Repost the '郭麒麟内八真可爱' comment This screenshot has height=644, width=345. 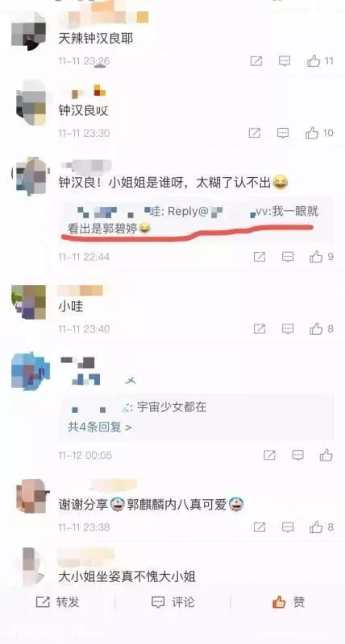pos(259,527)
